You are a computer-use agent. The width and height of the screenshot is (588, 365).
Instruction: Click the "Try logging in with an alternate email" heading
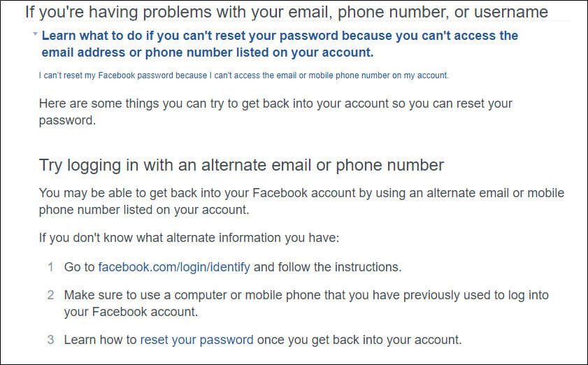pos(241,165)
